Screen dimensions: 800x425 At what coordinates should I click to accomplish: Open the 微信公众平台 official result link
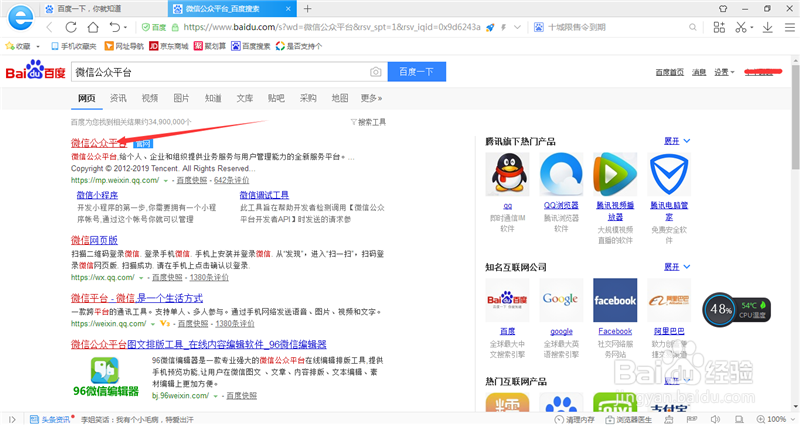98,143
